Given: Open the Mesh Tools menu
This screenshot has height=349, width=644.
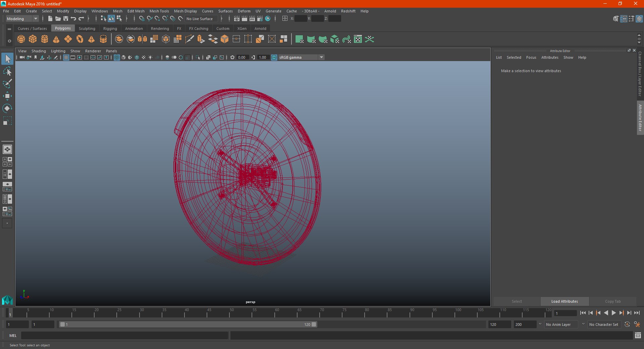Looking at the screenshot, I should [x=159, y=11].
